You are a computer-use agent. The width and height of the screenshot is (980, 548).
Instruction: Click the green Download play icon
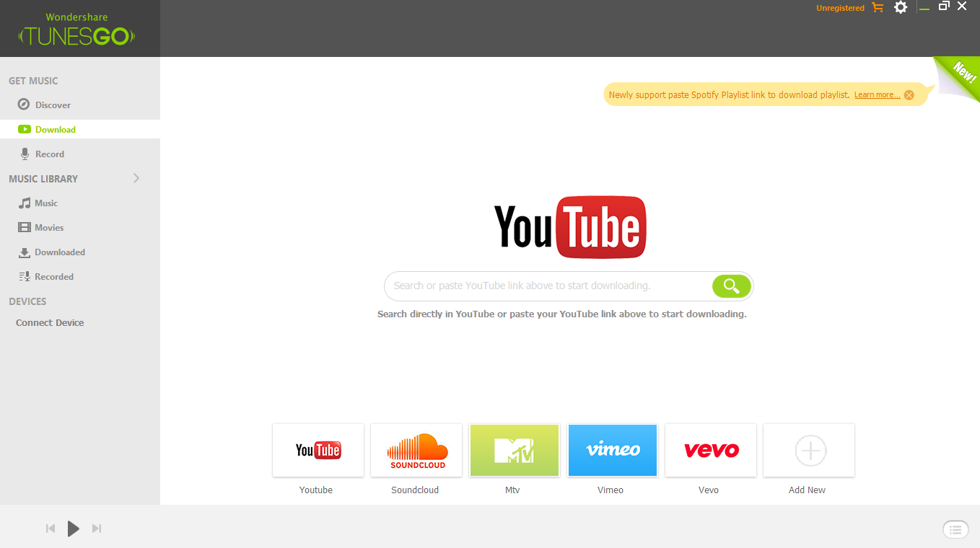click(x=25, y=130)
